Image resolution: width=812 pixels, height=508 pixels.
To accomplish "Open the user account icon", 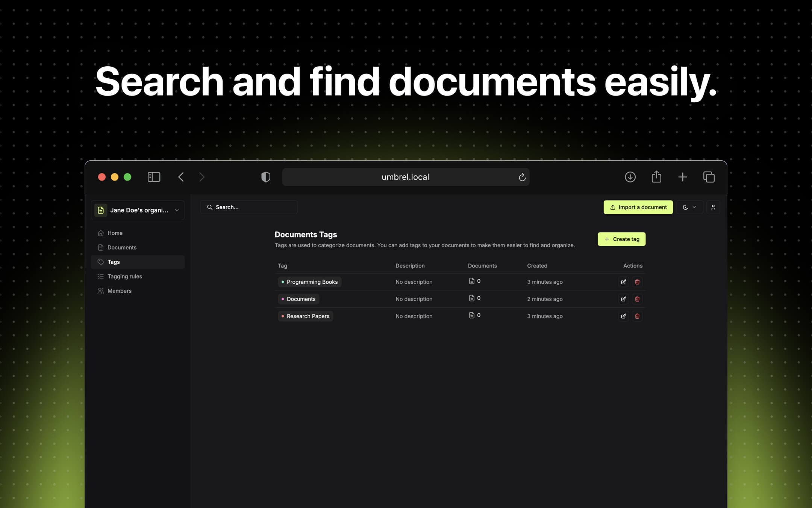I will click(713, 207).
